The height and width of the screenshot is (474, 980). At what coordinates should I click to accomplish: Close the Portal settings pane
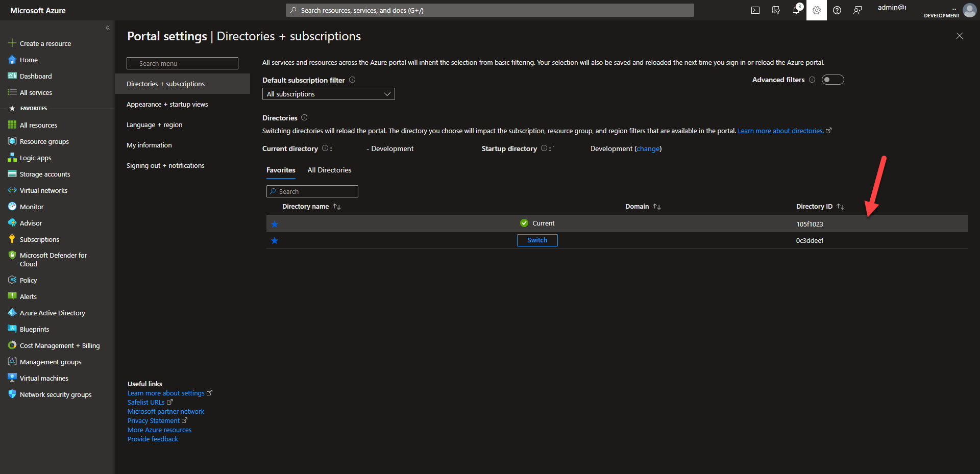click(x=960, y=36)
